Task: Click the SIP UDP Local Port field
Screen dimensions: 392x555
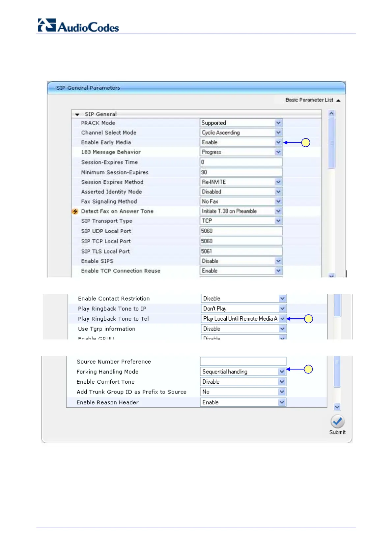Action: coord(241,231)
